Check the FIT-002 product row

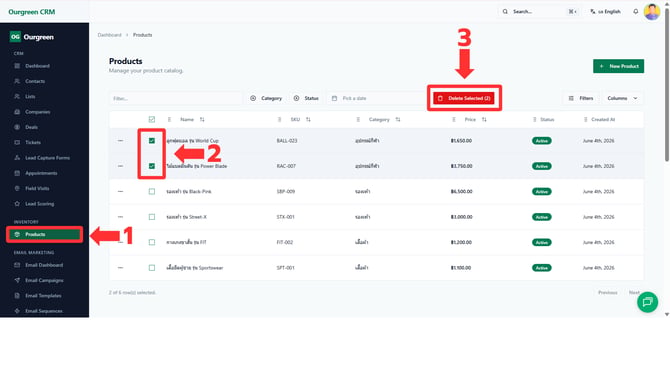pyautogui.click(x=152, y=242)
